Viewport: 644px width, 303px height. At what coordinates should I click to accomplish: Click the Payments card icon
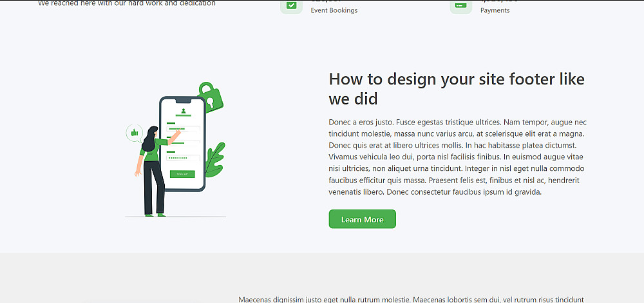[x=461, y=6]
